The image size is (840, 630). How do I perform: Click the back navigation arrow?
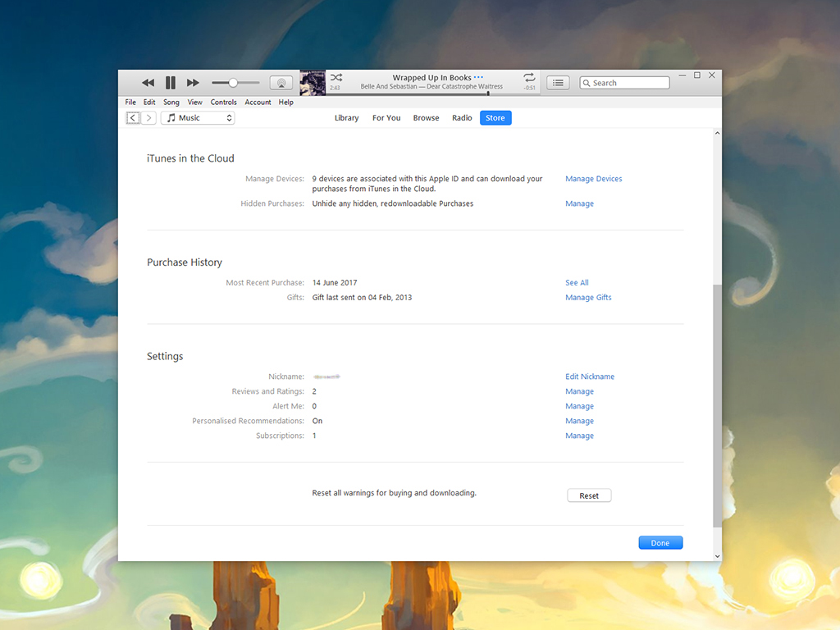(133, 118)
